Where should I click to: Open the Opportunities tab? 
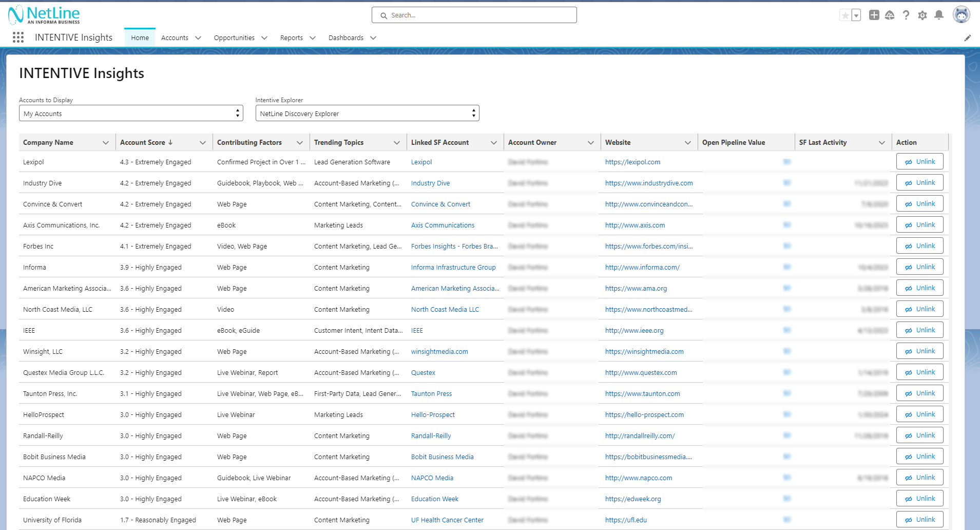[x=234, y=37]
